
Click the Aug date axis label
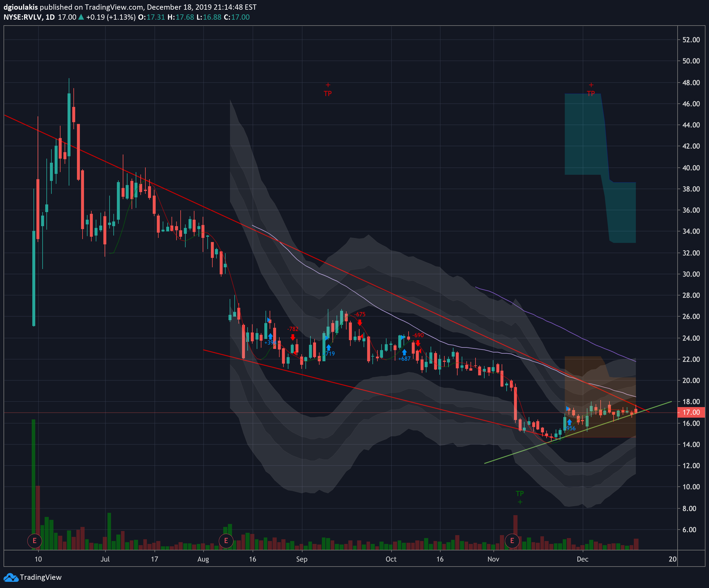coord(203,559)
